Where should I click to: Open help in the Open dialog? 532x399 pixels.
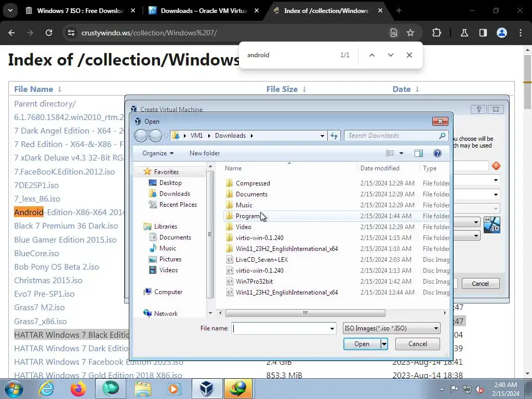(437, 153)
